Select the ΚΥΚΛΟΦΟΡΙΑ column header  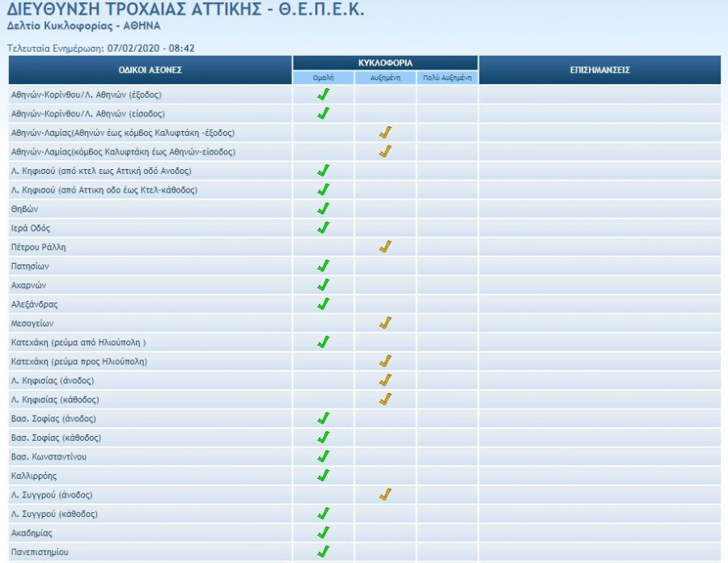pyautogui.click(x=385, y=62)
